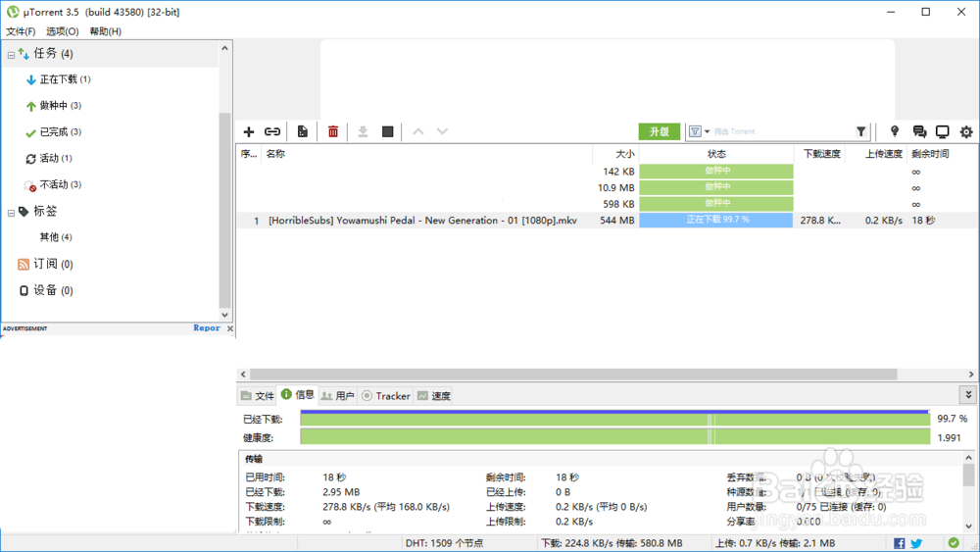Switch to the 文件 tab in detail pane
980x552 pixels.
(258, 396)
